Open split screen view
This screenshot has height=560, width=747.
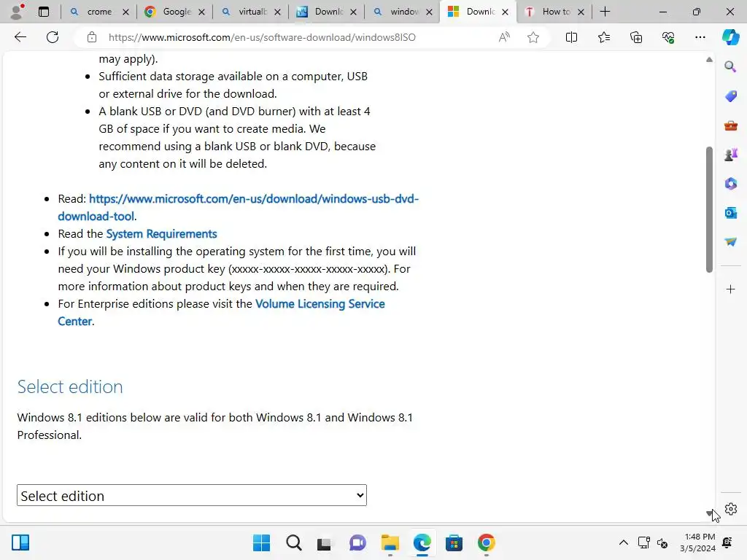click(x=571, y=37)
